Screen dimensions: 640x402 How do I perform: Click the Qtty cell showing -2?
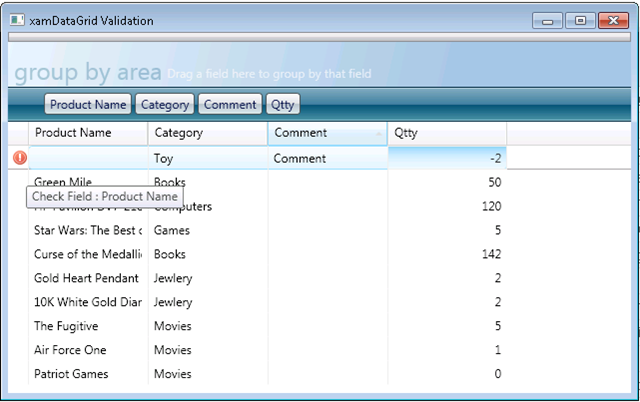coord(446,158)
